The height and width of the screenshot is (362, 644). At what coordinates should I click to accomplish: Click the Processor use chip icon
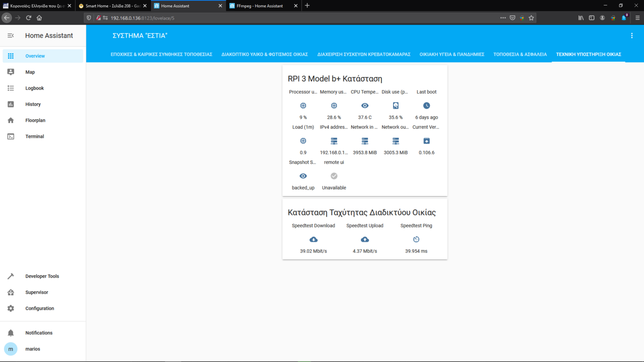[x=303, y=106]
